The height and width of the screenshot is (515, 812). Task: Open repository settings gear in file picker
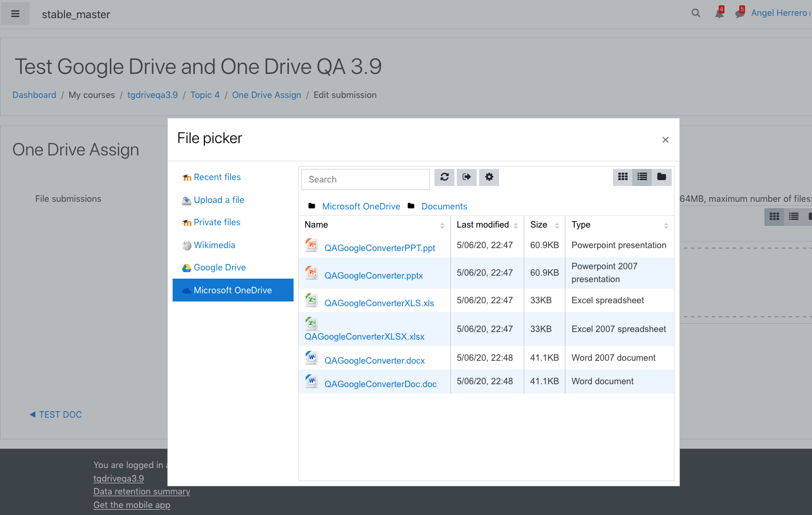[489, 177]
